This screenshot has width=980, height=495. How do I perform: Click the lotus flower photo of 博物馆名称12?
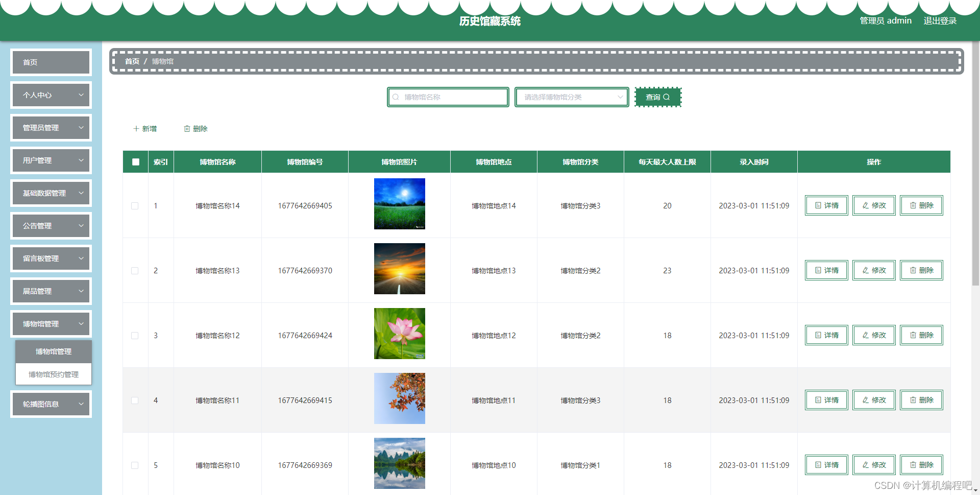pyautogui.click(x=399, y=333)
